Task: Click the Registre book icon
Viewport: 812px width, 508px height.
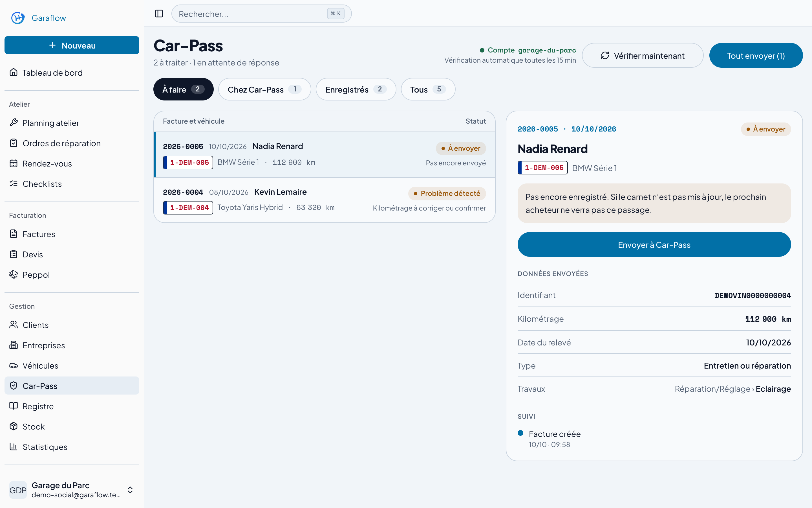Action: (x=14, y=406)
